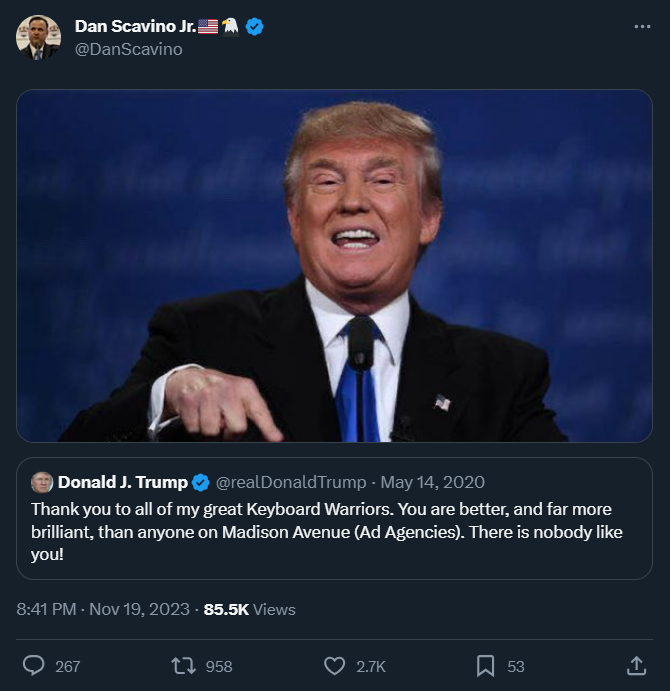Image resolution: width=670 pixels, height=691 pixels.
Task: Click the verified badge beside Donald J. Trump
Action: [200, 483]
